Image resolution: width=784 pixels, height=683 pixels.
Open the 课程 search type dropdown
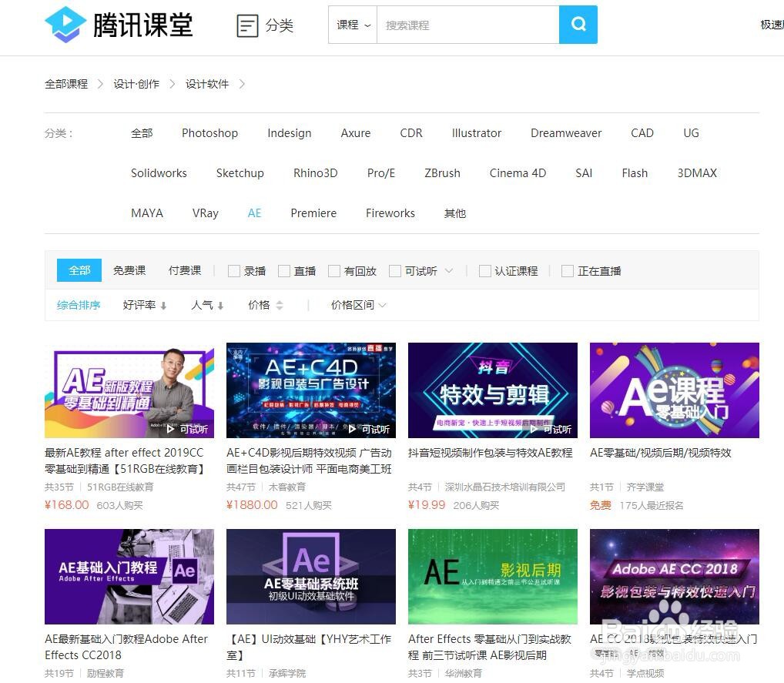(353, 25)
